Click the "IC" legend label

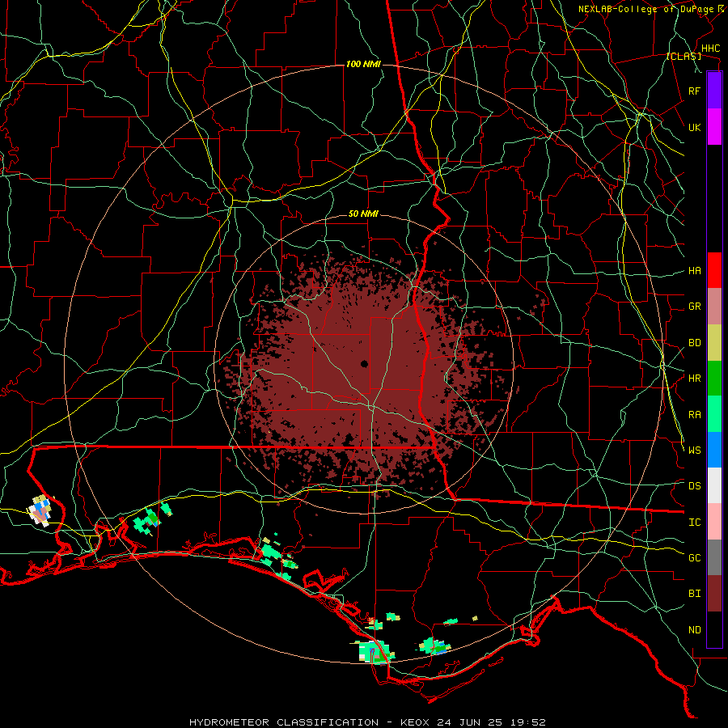tap(695, 523)
